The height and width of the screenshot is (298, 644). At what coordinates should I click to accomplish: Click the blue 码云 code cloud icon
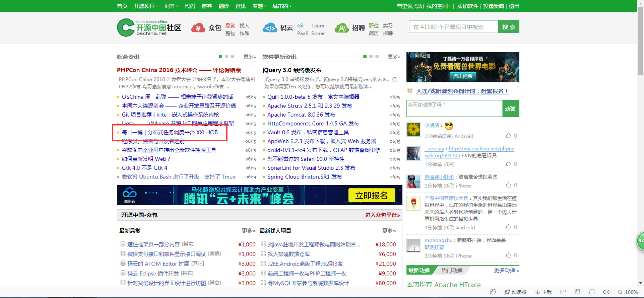(x=270, y=28)
